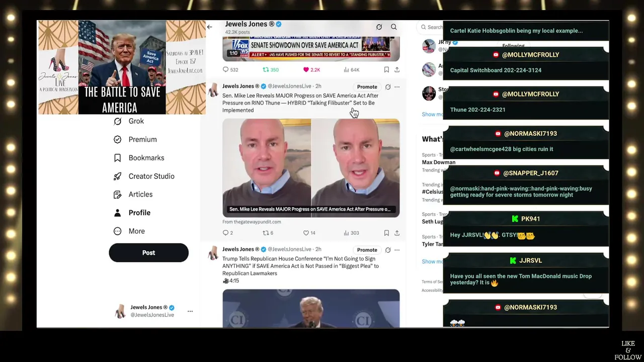Select PK941 chat username

pyautogui.click(x=530, y=219)
